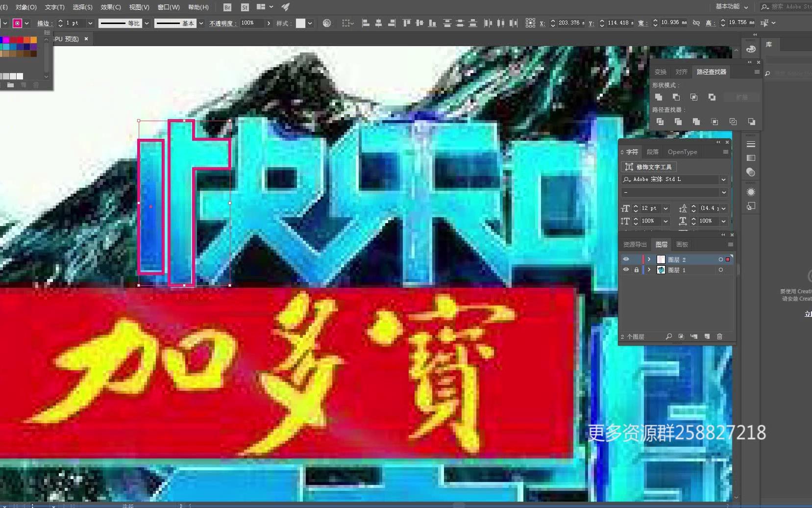Click Divide icon in Pathfinder row
The height and width of the screenshot is (508, 812).
tap(660, 122)
